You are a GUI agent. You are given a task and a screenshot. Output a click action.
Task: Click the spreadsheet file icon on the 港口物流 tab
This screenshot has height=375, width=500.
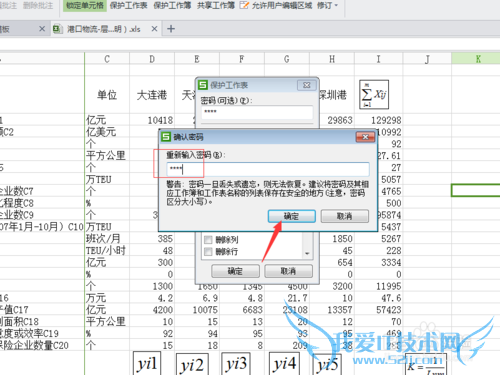point(58,29)
